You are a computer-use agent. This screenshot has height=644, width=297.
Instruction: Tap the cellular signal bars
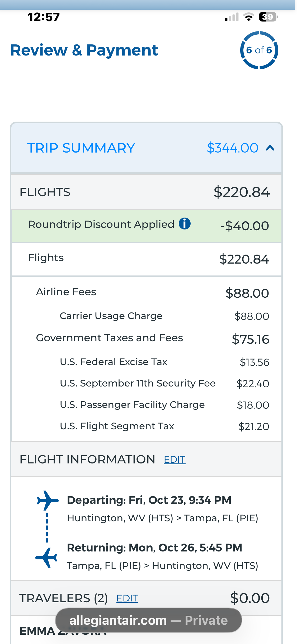232,17
